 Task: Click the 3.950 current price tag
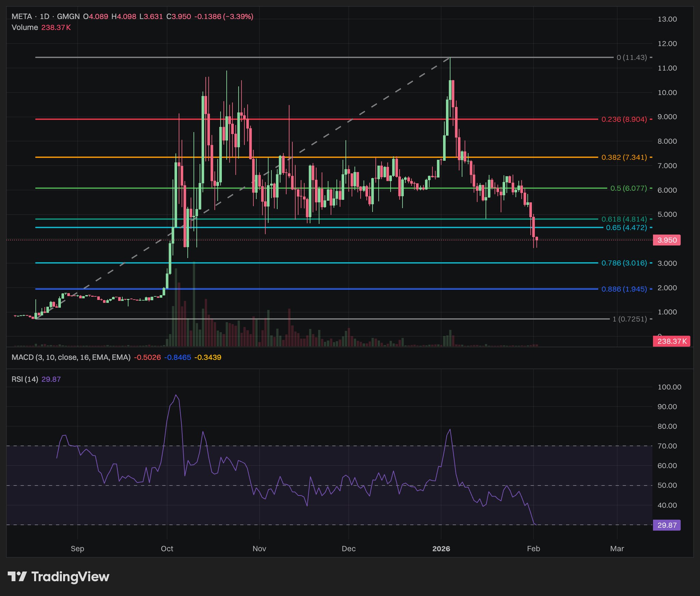(667, 240)
